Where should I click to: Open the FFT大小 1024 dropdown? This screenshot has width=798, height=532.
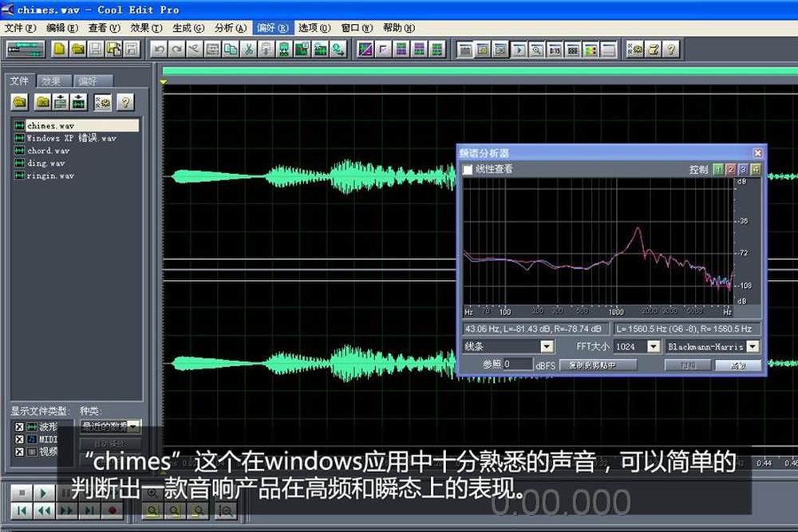click(x=654, y=346)
